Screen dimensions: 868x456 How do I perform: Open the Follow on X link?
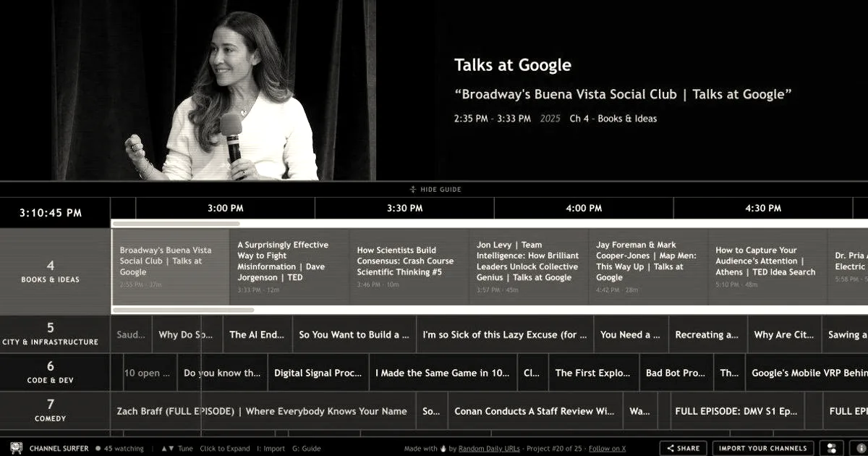pos(607,449)
